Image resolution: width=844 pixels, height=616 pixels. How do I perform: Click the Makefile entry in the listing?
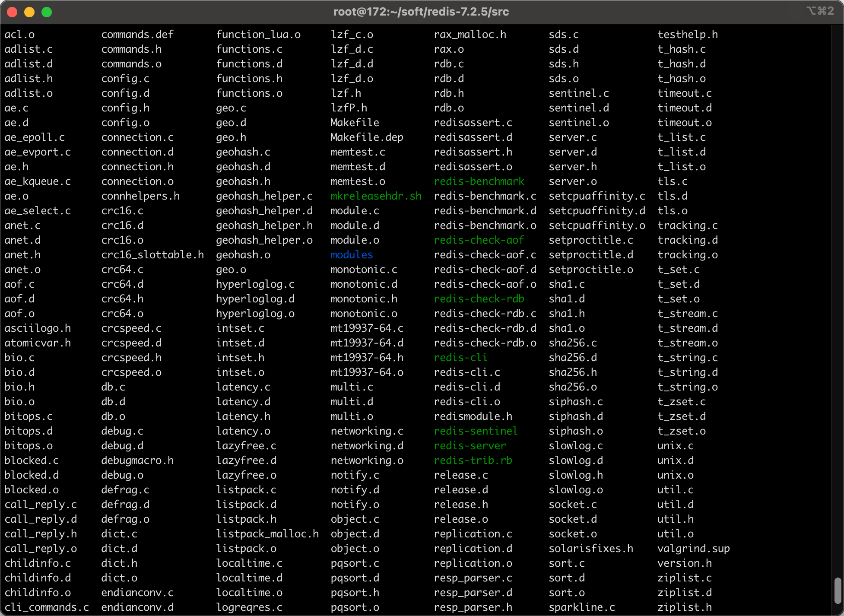tap(355, 123)
